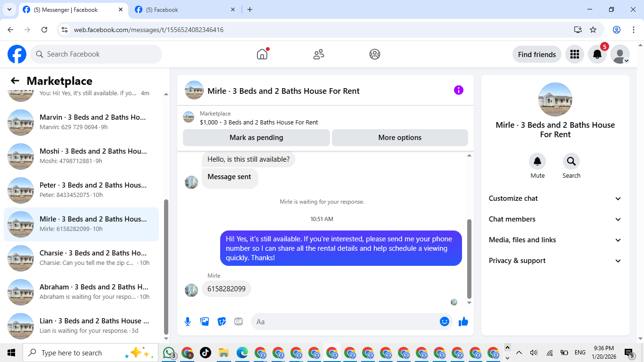The height and width of the screenshot is (362, 644).
Task: Open a new browser tab
Action: click(x=250, y=9)
